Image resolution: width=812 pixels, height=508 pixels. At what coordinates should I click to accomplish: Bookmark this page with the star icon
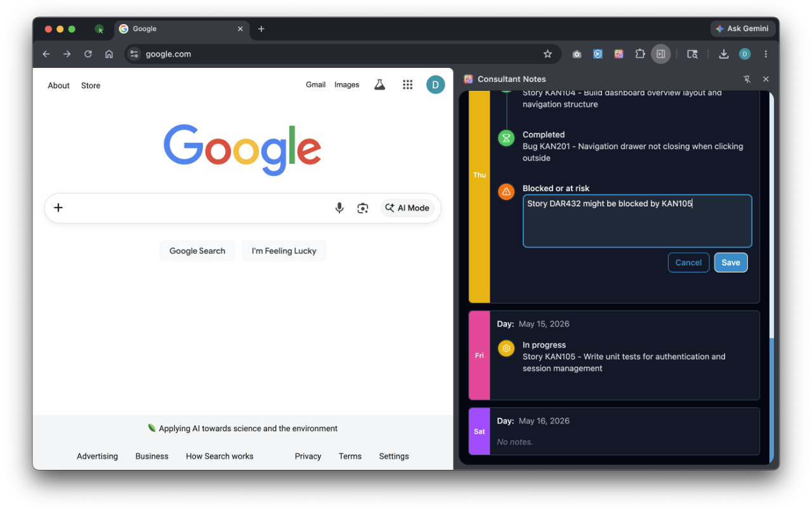548,54
